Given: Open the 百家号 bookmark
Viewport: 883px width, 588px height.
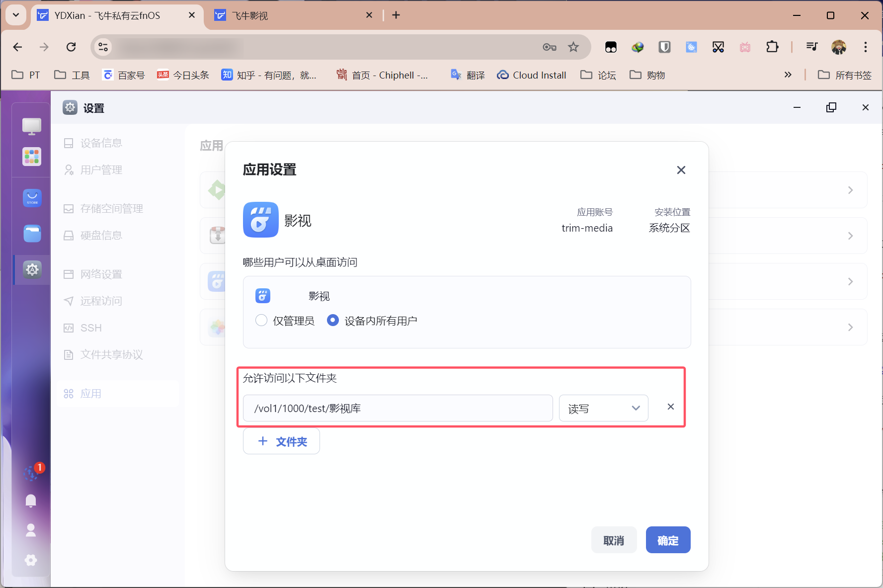Looking at the screenshot, I should (x=124, y=75).
